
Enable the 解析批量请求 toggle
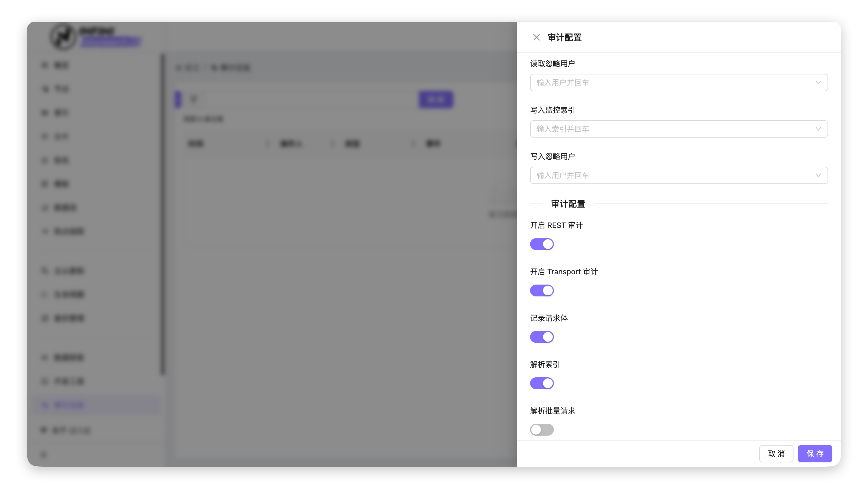(542, 429)
